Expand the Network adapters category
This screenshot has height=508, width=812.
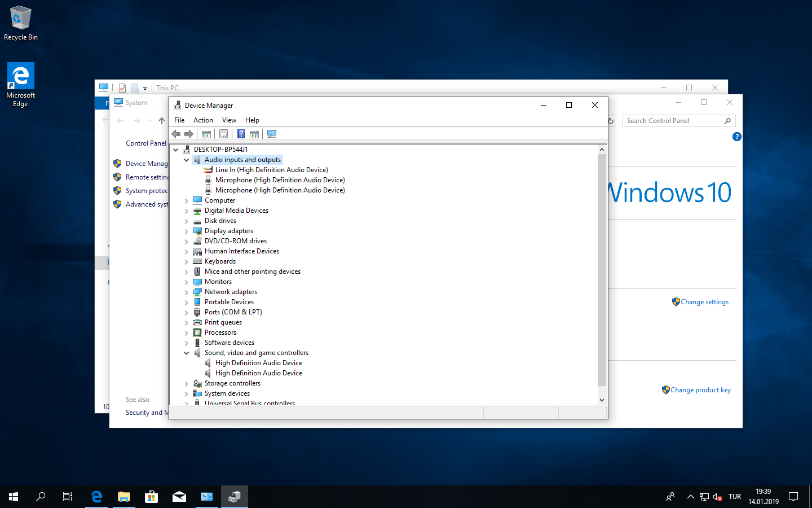point(187,292)
